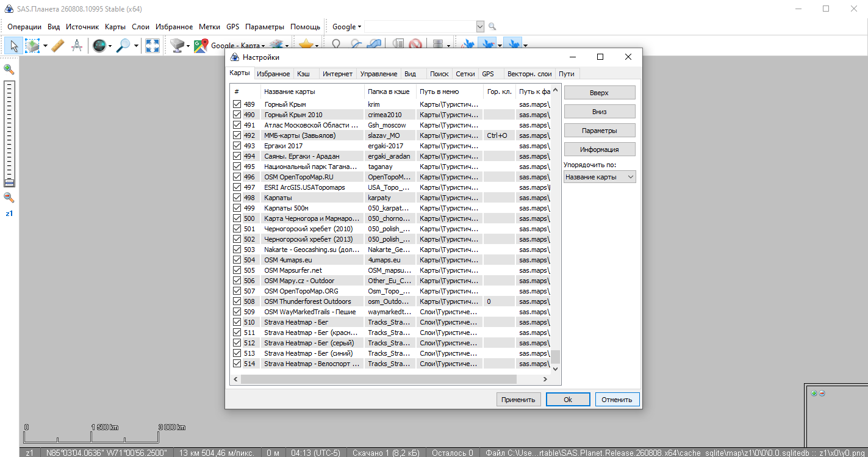Click the 'Скачано 1 (8,2 кБ)' status entry
Screen dimensions: 868x457
(386, 453)
